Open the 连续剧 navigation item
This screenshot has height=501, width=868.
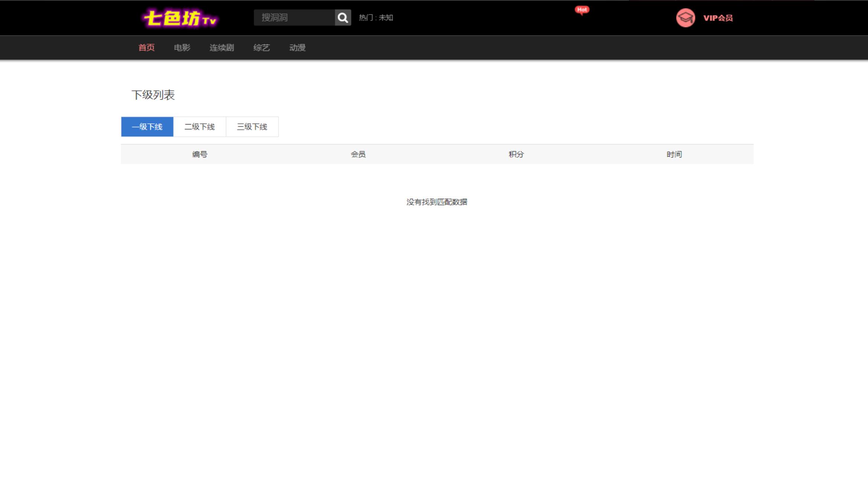(x=222, y=48)
